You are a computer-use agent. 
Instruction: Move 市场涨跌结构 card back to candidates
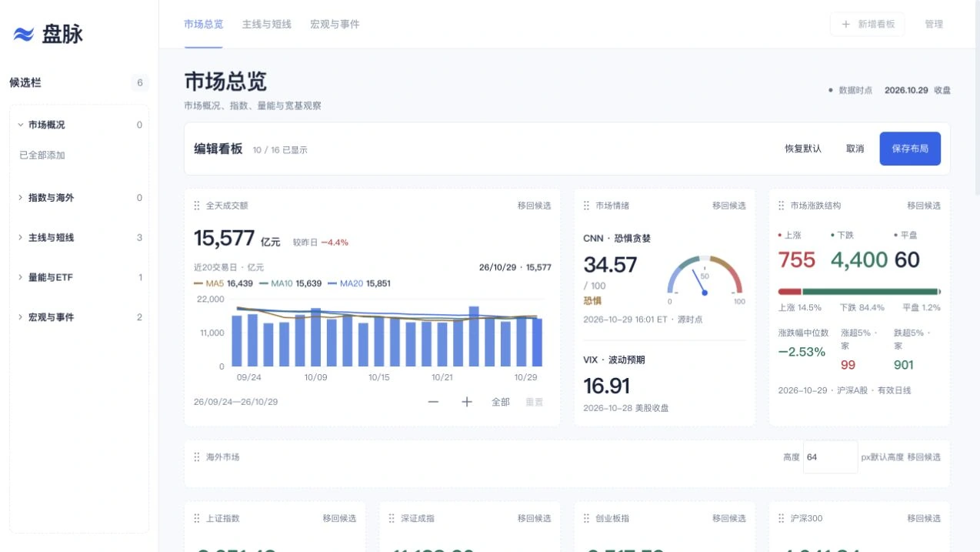coord(924,206)
